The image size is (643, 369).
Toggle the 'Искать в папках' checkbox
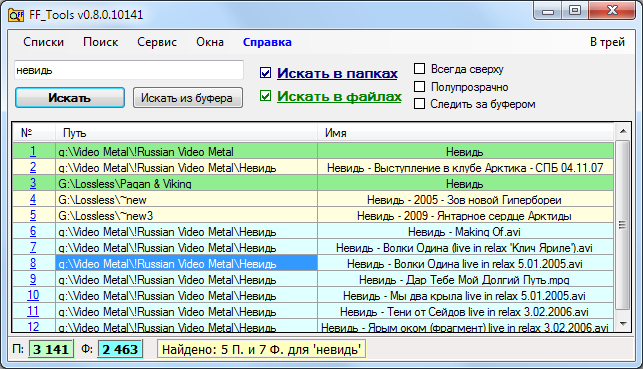tap(265, 73)
